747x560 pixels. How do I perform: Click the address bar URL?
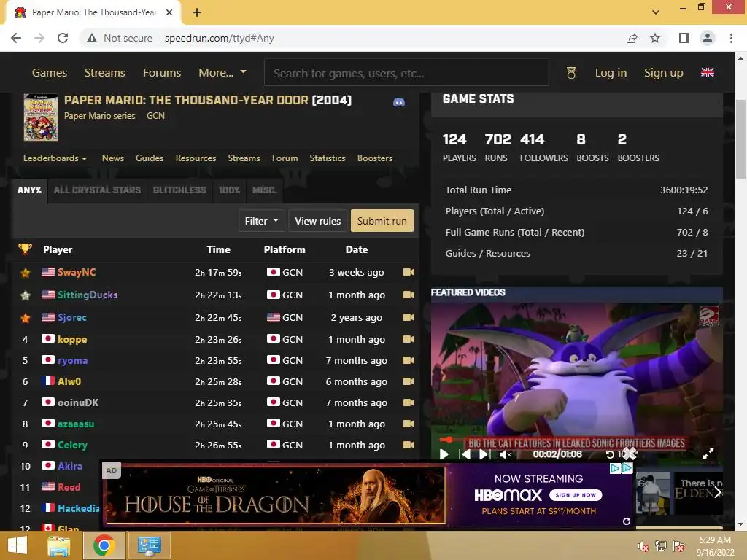(x=219, y=38)
